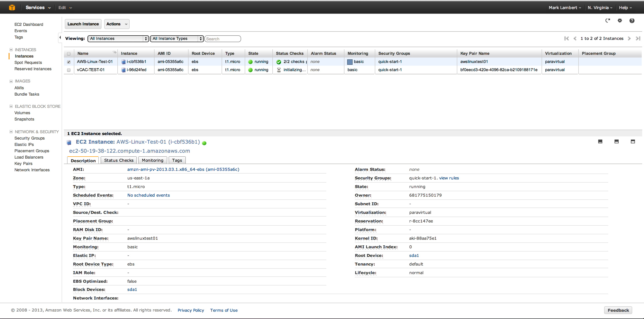Maximize detail pane using rightmost pane icon
644x319 pixels.
click(633, 142)
